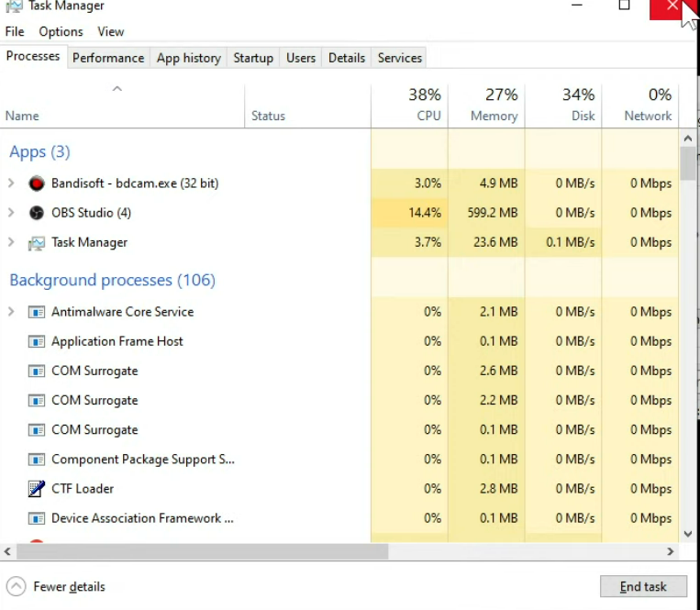Switch to the App history tab
Image resolution: width=700 pixels, height=610 pixels.
(x=189, y=58)
